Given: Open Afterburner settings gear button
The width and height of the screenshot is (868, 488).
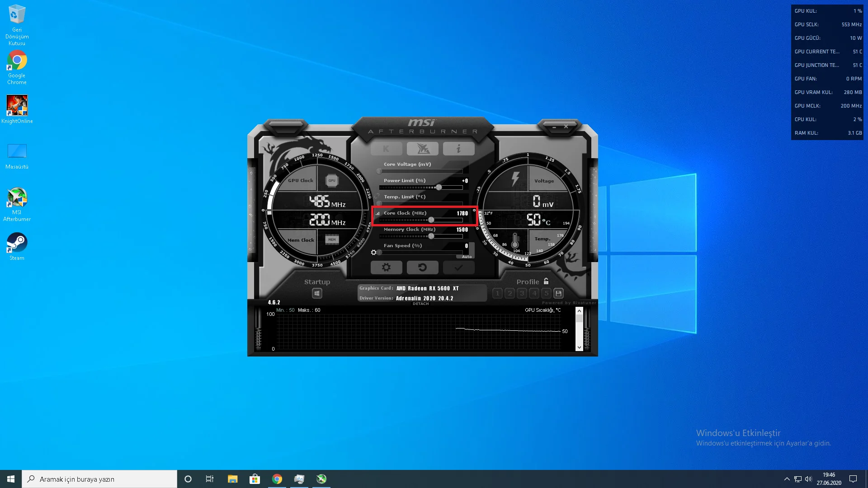Looking at the screenshot, I should (x=386, y=267).
